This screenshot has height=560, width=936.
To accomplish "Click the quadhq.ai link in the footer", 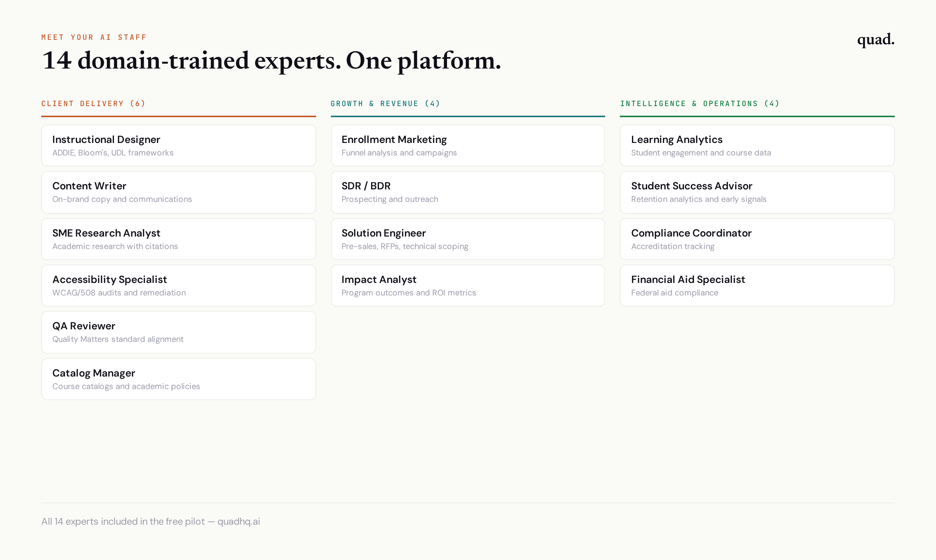I will 239,521.
